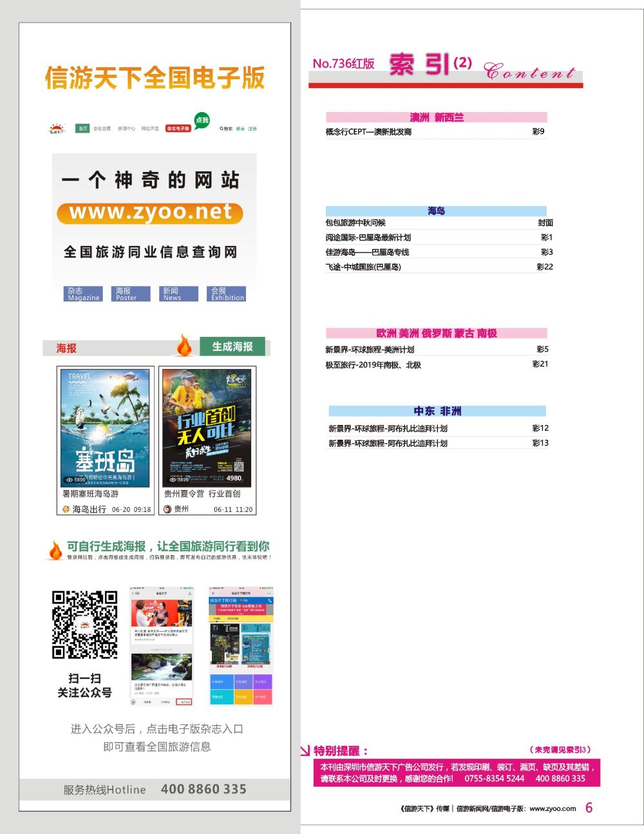This screenshot has width=644, height=834.
Task: Click the flame icon beside 生成海报
Action: (x=185, y=346)
